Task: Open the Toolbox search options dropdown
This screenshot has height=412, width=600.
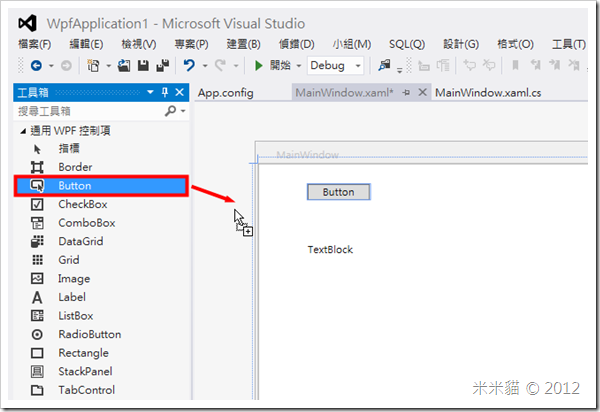Action: [183, 111]
